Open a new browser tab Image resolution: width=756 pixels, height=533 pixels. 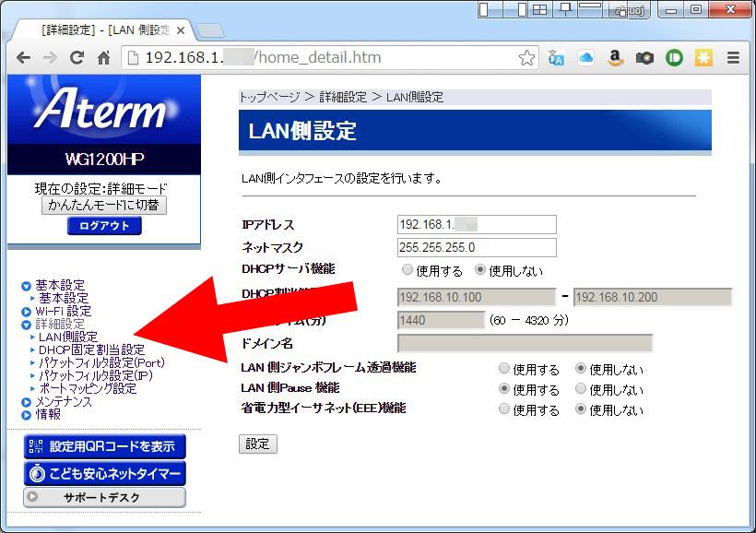[210, 30]
